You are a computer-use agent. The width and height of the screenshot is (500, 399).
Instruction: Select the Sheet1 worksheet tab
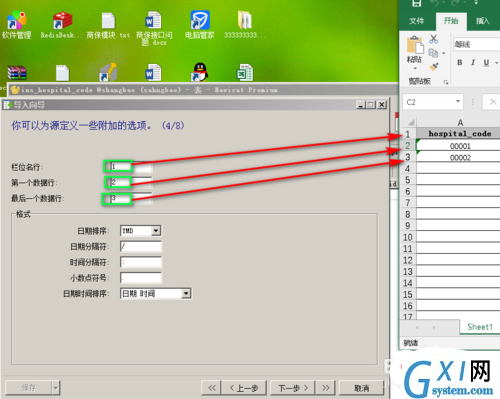[480, 327]
